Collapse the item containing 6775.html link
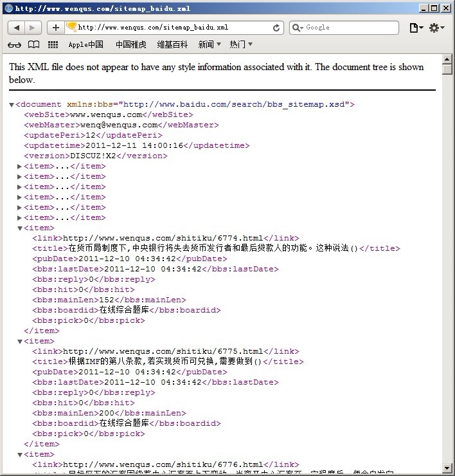455x476 pixels. tap(20, 341)
